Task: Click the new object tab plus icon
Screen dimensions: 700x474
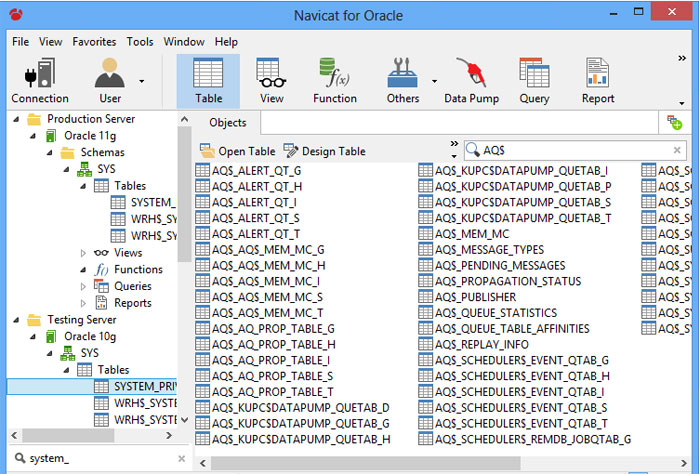Action: [x=675, y=122]
